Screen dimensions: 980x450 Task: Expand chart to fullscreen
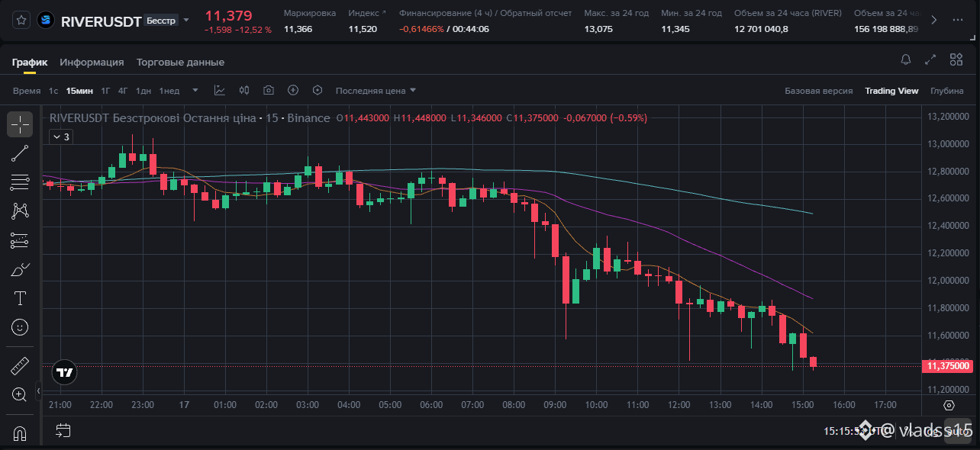click(x=930, y=59)
